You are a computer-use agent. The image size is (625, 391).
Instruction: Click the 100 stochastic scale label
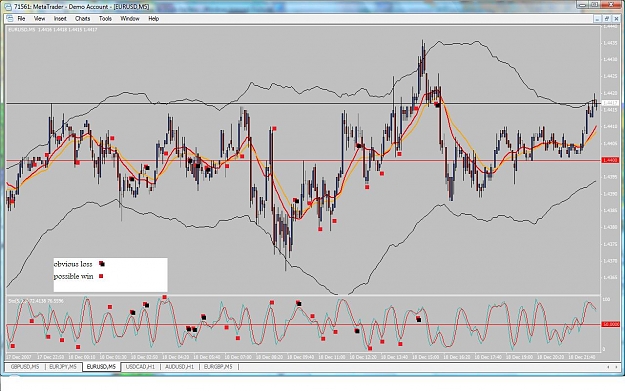click(606, 299)
